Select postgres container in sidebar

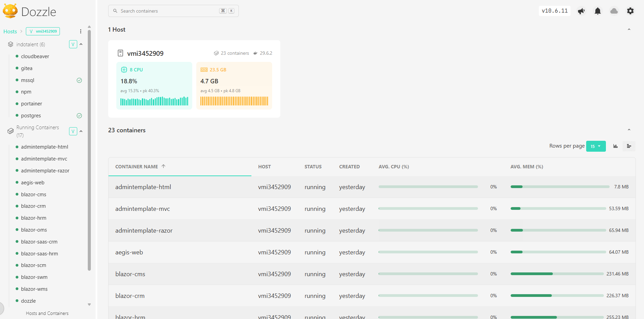click(x=31, y=116)
